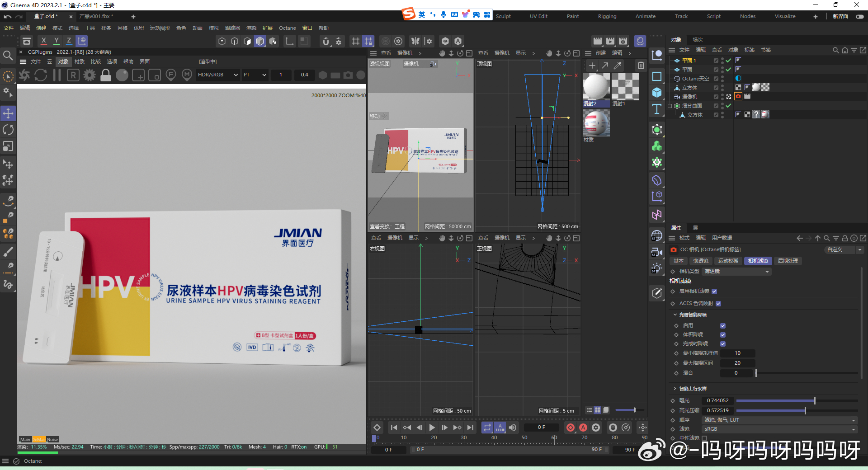868x470 pixels.
Task: Switch to UV Edit layout
Action: point(538,16)
